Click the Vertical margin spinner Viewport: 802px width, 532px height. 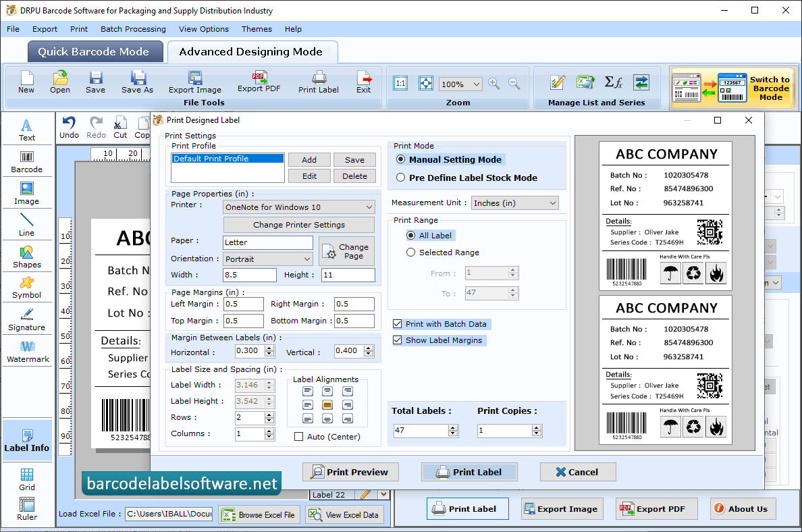[x=369, y=351]
